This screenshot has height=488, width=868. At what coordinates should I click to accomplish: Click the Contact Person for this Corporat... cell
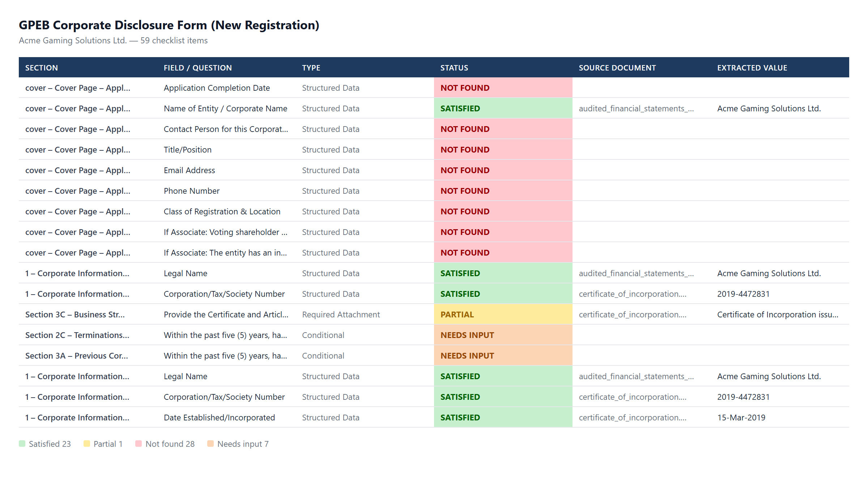[x=226, y=129]
